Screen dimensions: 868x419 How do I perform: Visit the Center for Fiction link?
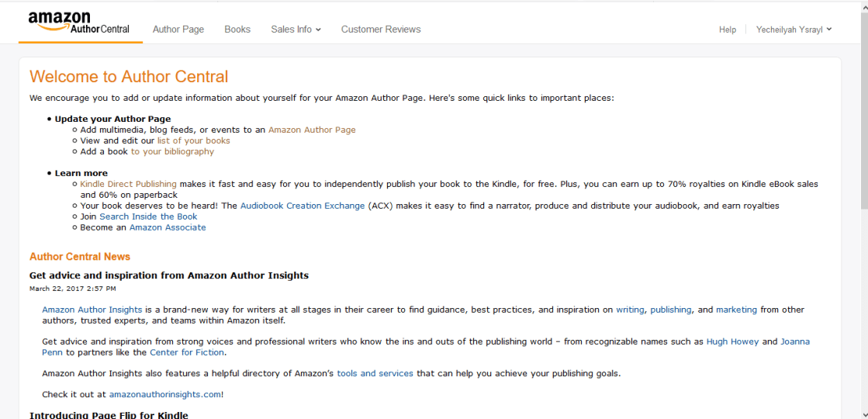(187, 352)
